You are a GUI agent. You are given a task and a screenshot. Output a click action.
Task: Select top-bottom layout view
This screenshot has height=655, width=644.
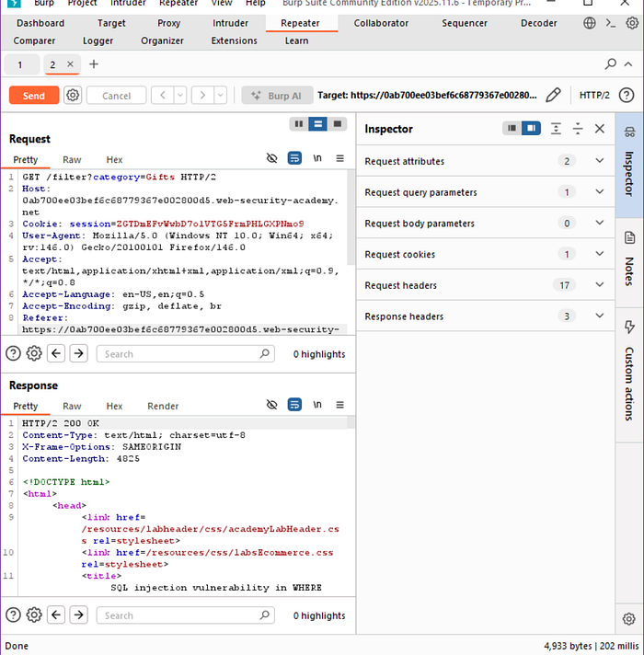pos(317,123)
